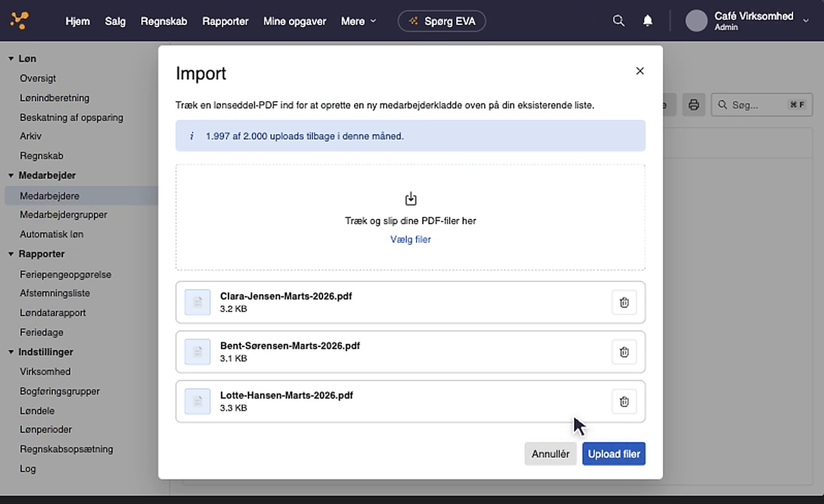Collapse the Rapporter section

click(11, 254)
